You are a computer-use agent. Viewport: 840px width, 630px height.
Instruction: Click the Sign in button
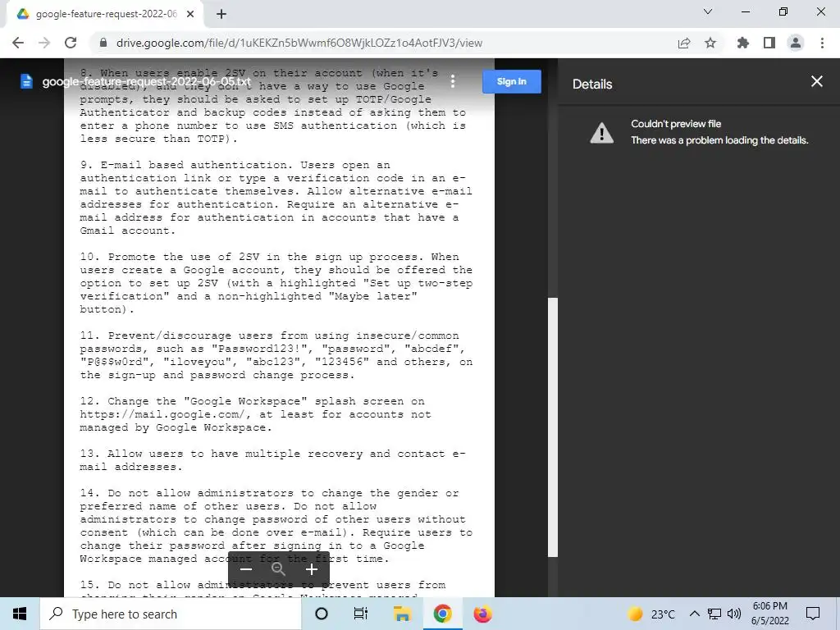(x=512, y=81)
